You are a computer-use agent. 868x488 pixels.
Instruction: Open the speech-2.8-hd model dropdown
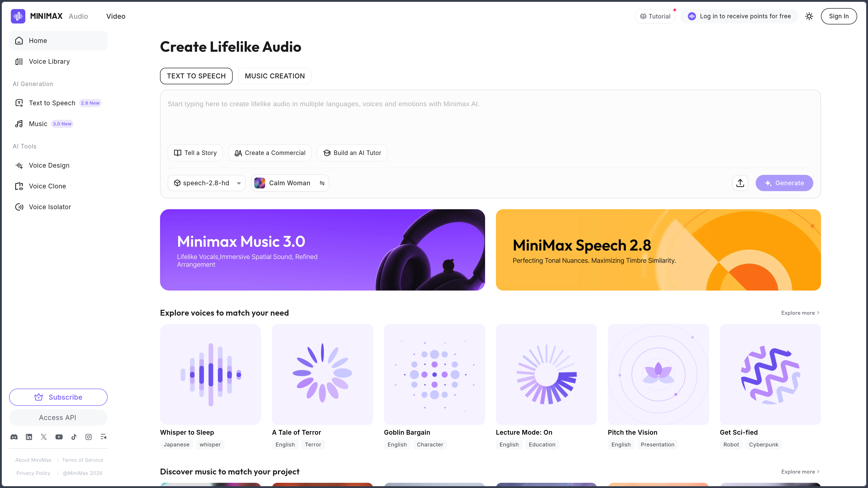(207, 183)
